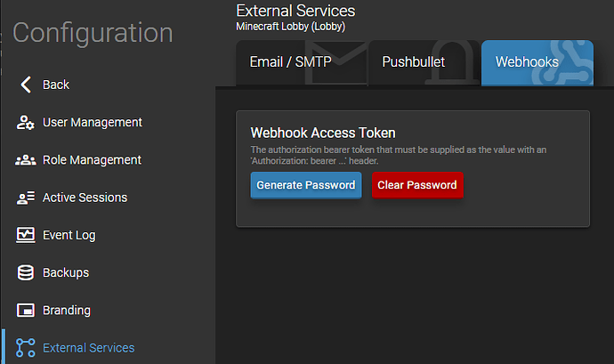Click the Backups database icon
This screenshot has width=614, height=364.
26,273
